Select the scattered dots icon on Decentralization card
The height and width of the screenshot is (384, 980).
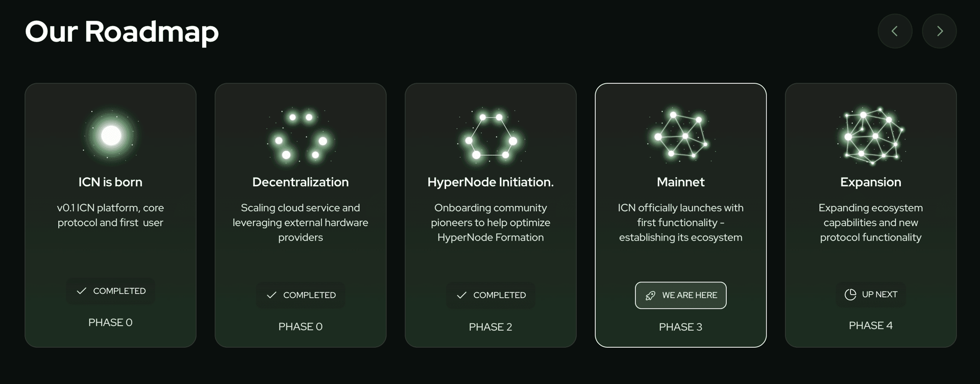coord(300,135)
